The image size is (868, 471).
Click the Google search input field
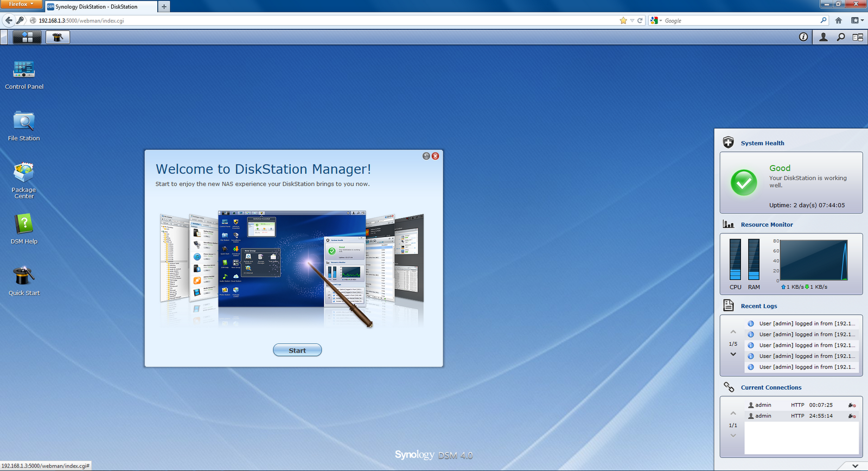tap(741, 21)
